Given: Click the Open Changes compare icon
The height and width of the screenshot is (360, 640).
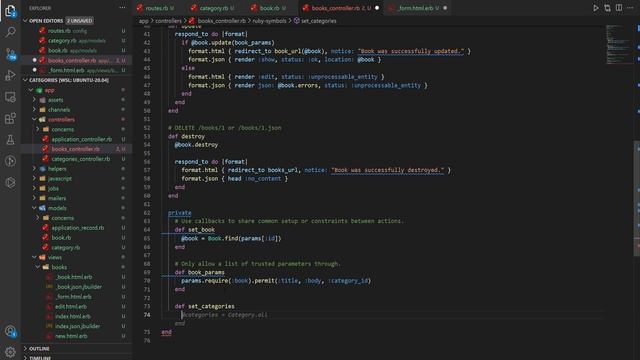Looking at the screenshot, I should (x=607, y=8).
